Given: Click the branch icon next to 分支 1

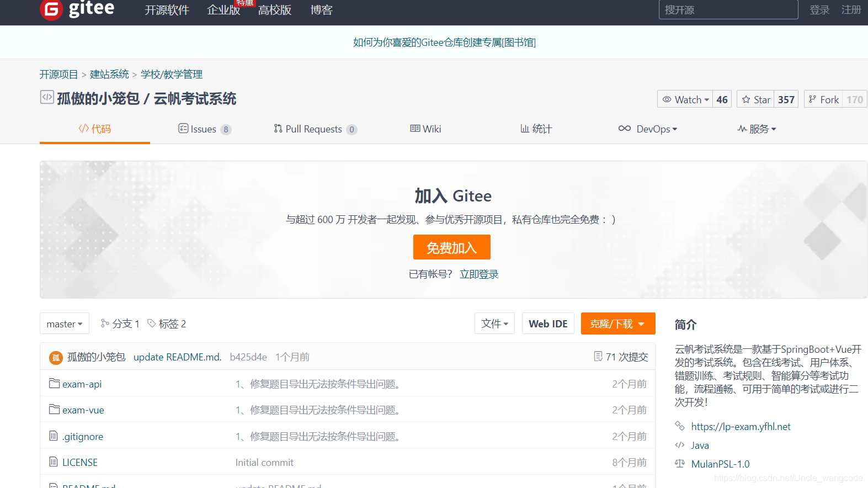Looking at the screenshot, I should click(105, 323).
